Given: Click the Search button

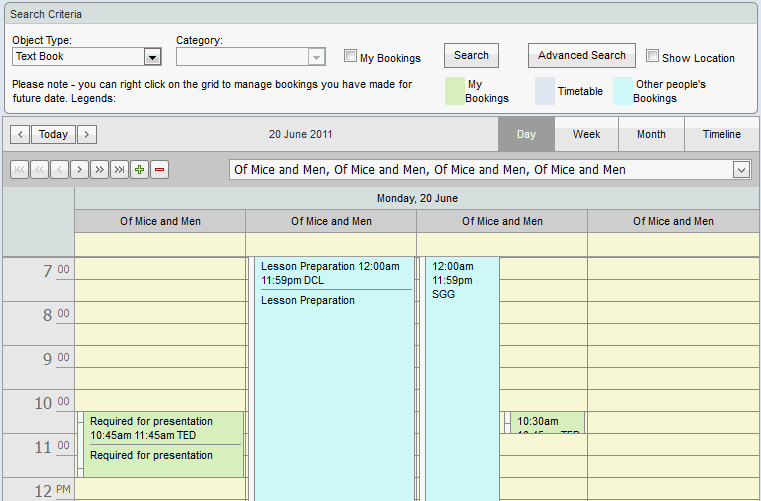Looking at the screenshot, I should pyautogui.click(x=471, y=56).
